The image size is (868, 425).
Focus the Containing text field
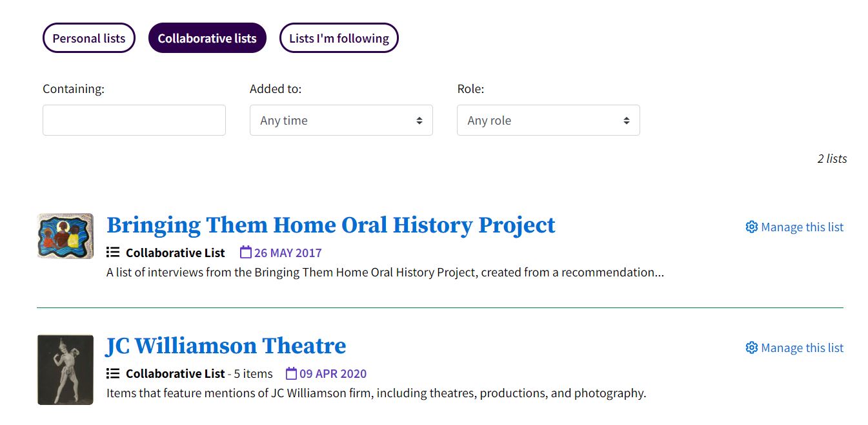coord(134,120)
